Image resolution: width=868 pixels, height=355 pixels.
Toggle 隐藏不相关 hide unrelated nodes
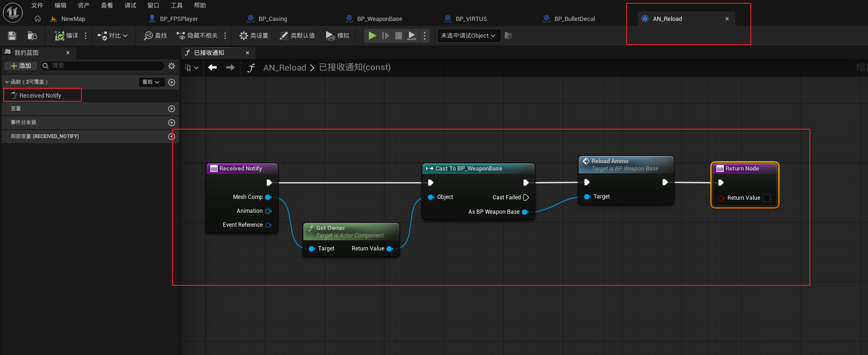(x=197, y=36)
